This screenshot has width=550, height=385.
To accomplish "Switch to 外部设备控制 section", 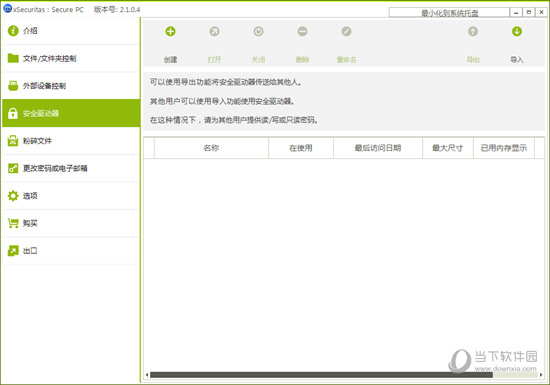I will [x=71, y=86].
